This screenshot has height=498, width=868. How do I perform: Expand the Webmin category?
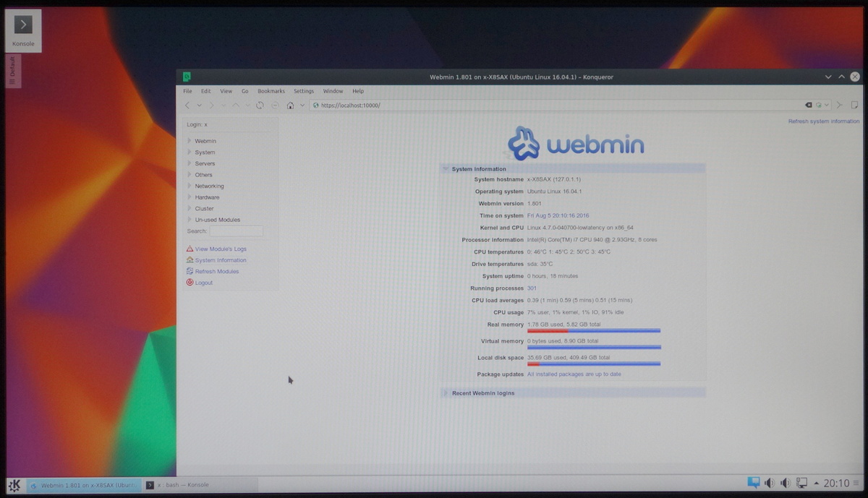pyautogui.click(x=190, y=141)
